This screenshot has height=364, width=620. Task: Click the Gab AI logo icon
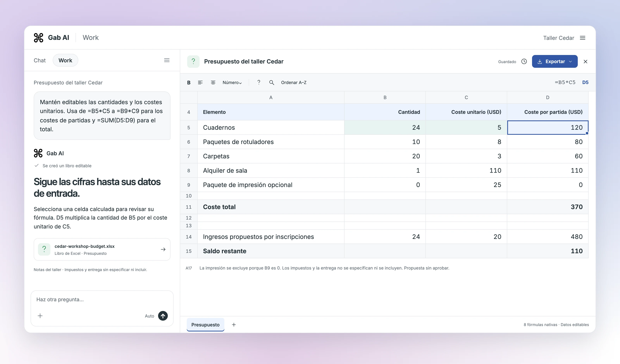(38, 38)
